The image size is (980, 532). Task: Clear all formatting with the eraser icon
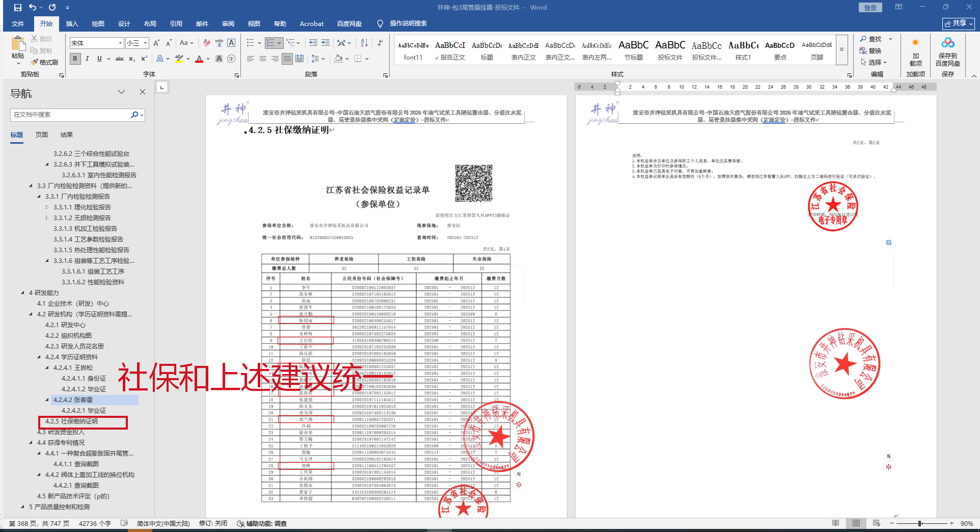tap(207, 43)
